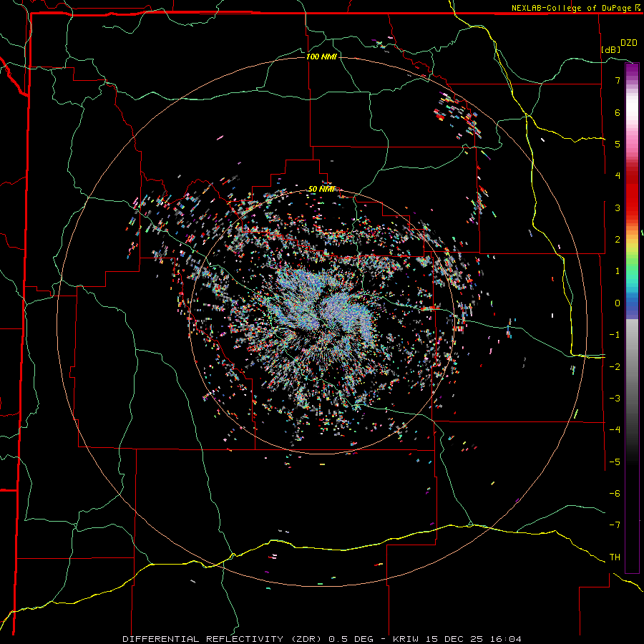Image resolution: width=644 pixels, height=644 pixels.
Task: Click the 4 value on the color scale
Action: 618,176
